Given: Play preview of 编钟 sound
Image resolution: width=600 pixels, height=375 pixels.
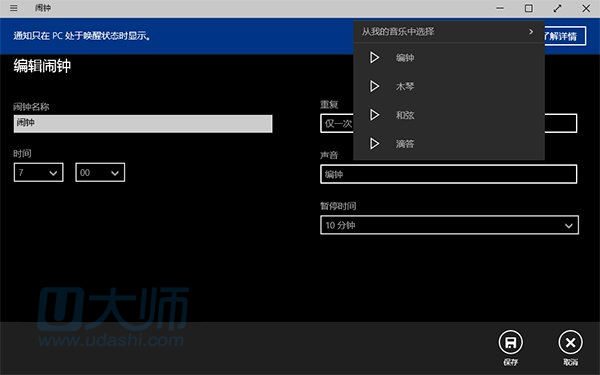Looking at the screenshot, I should [374, 58].
